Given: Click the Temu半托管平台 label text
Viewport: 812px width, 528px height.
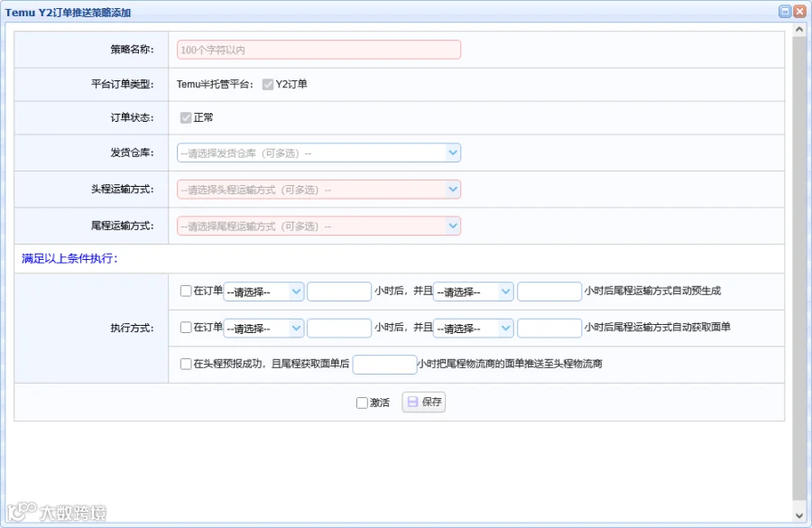Looking at the screenshot, I should click(215, 85).
